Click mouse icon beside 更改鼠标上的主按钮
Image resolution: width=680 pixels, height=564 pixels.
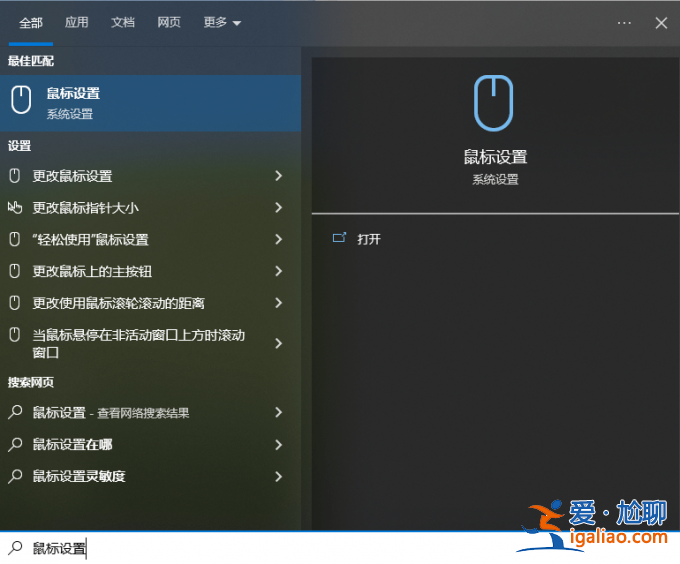pyautogui.click(x=15, y=271)
